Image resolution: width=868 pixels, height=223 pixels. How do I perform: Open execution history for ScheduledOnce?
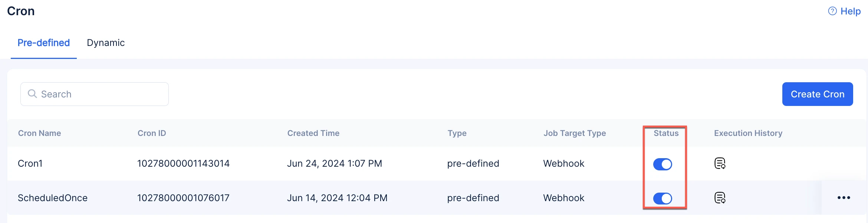point(720,198)
